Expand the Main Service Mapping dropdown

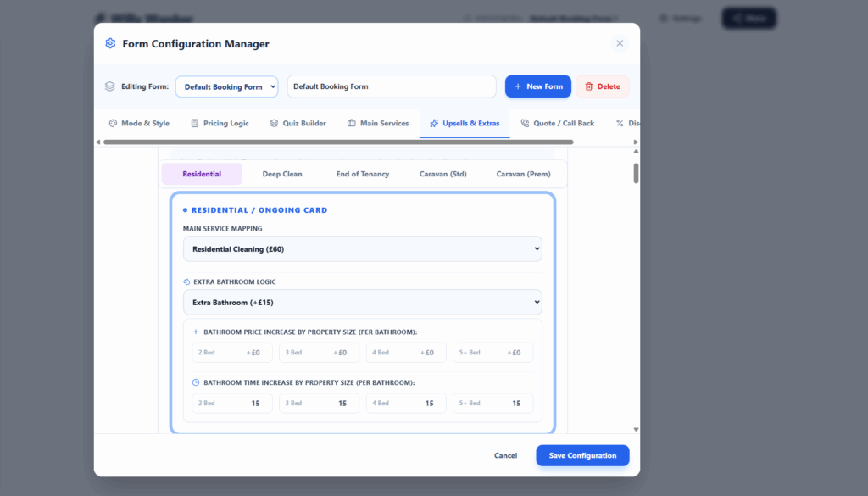coord(362,249)
